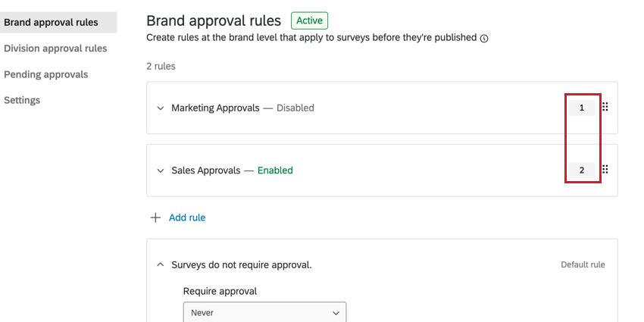
Task: Open the Require approval dropdown
Action: pyautogui.click(x=264, y=312)
